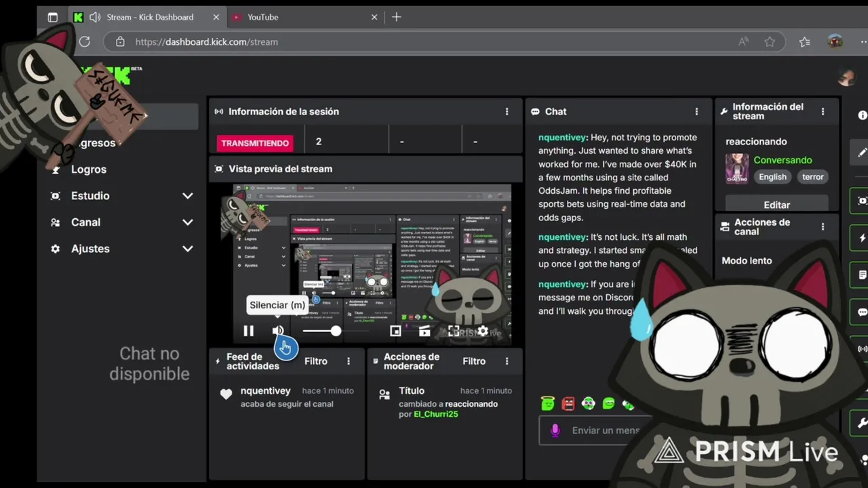Image resolution: width=868 pixels, height=488 pixels.
Task: Insert the third green-white emote
Action: click(589, 404)
